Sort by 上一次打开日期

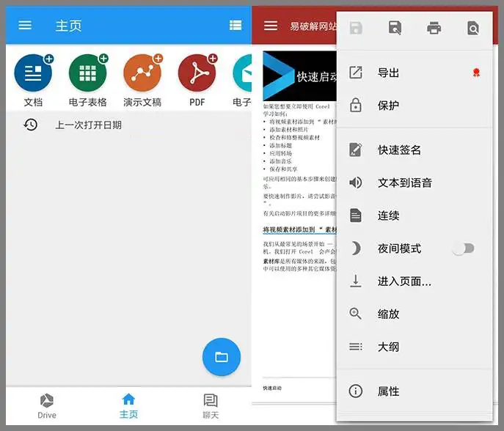88,125
